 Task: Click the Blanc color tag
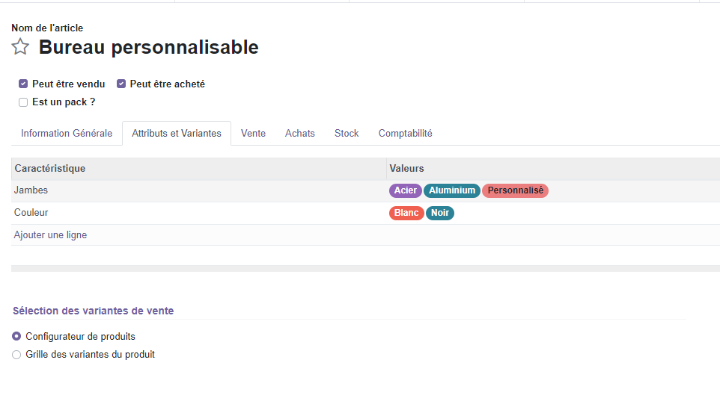(406, 213)
